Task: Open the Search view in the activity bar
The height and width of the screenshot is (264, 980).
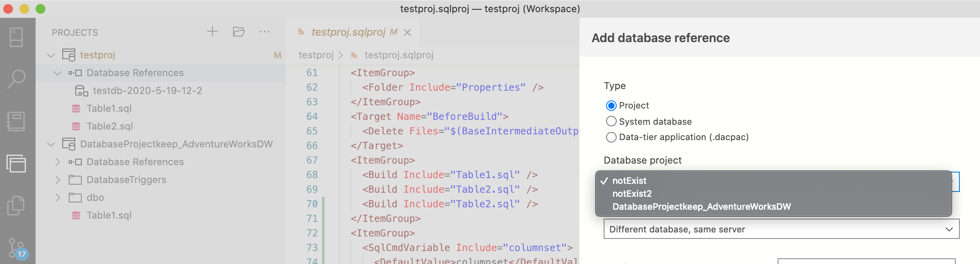Action: tap(16, 79)
